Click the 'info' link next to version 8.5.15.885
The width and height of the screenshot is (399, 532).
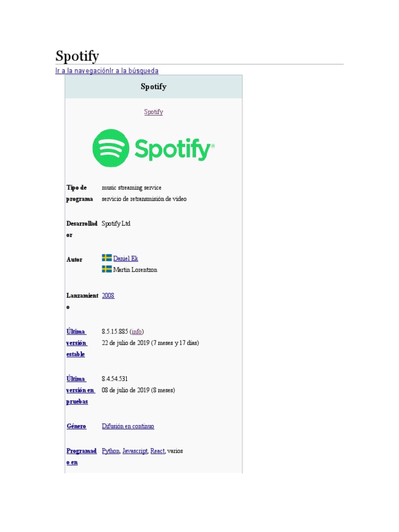[137, 331]
